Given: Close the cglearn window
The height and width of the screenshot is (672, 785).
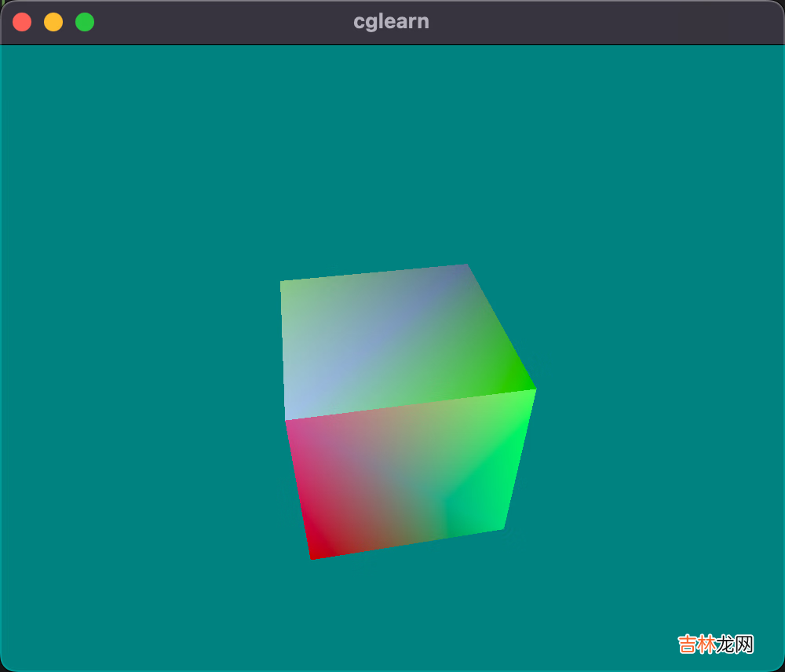Looking at the screenshot, I should 22,22.
